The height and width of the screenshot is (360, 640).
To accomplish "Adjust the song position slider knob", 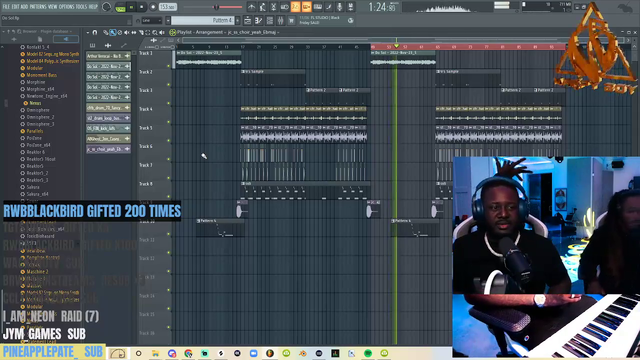I will pos(216,7).
